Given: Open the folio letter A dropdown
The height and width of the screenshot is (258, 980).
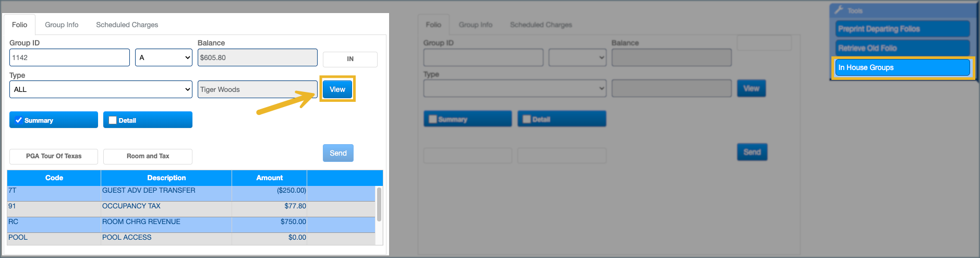Looking at the screenshot, I should tap(164, 57).
